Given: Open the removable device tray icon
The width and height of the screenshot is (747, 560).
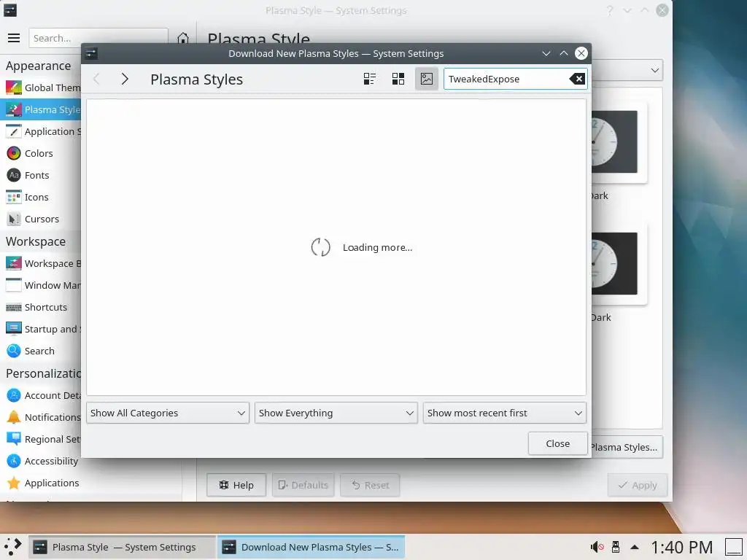Looking at the screenshot, I should click(616, 547).
